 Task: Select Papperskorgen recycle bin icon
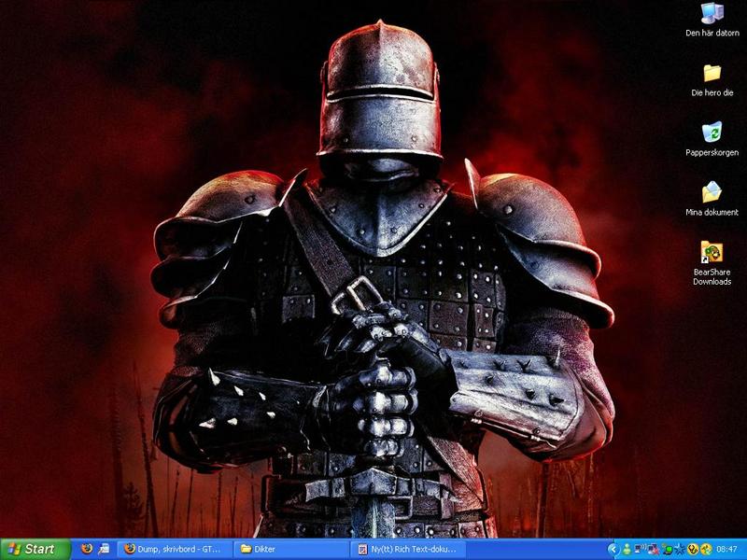click(712, 133)
